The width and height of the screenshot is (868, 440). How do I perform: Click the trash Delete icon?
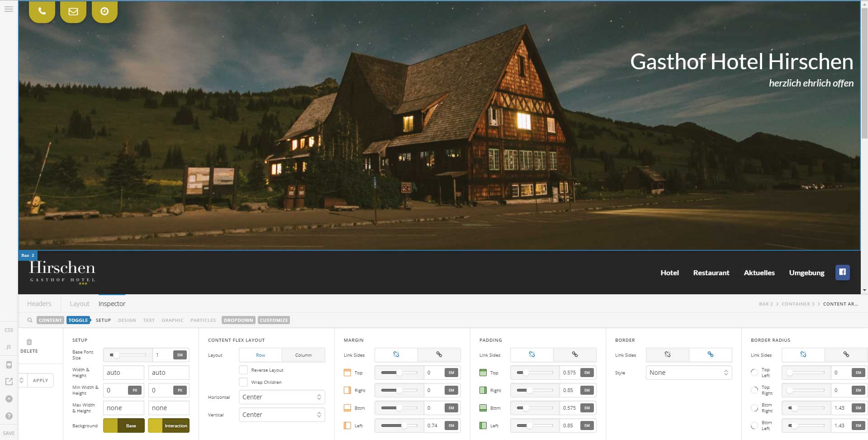(x=29, y=342)
